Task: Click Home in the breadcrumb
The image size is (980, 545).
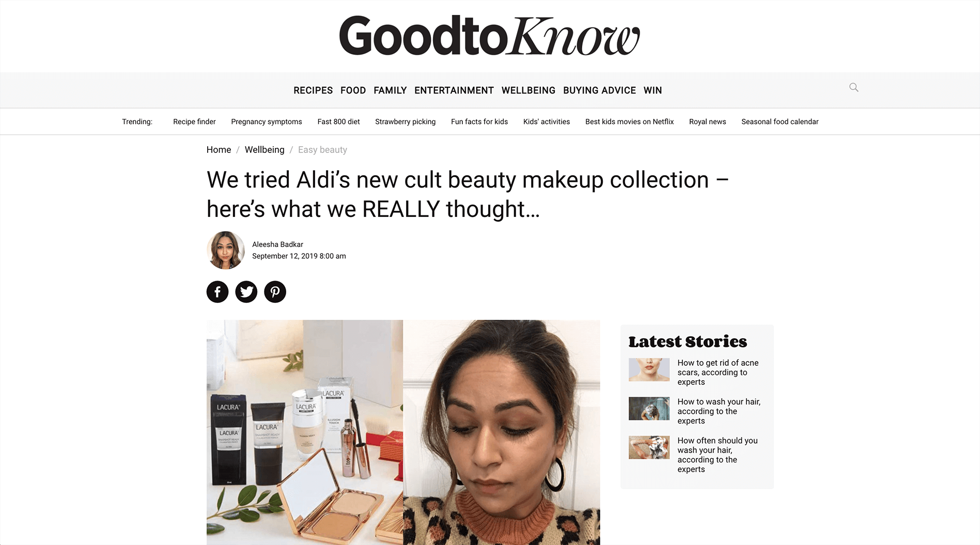Action: pos(219,150)
